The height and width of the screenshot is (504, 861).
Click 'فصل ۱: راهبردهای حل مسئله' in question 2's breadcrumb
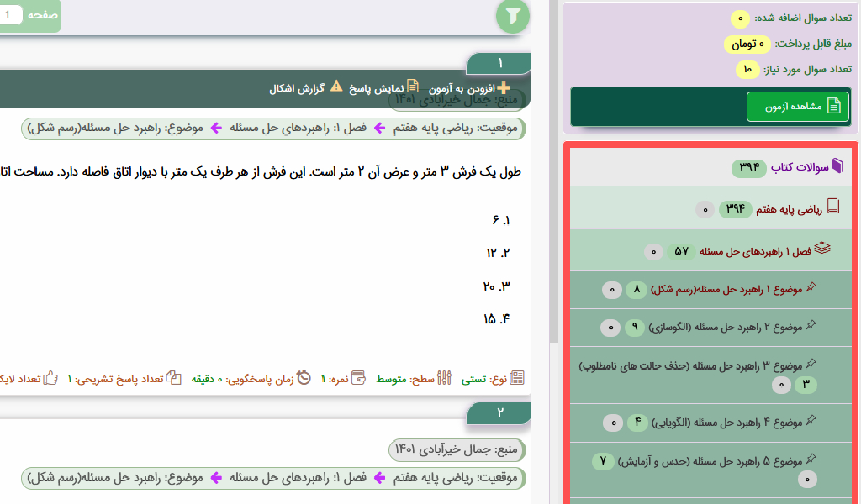298,478
